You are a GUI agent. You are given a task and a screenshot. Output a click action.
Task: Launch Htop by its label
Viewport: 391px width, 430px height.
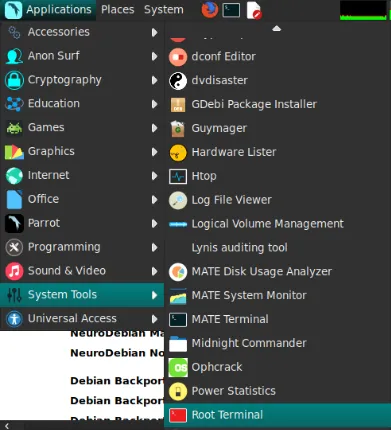click(x=204, y=176)
